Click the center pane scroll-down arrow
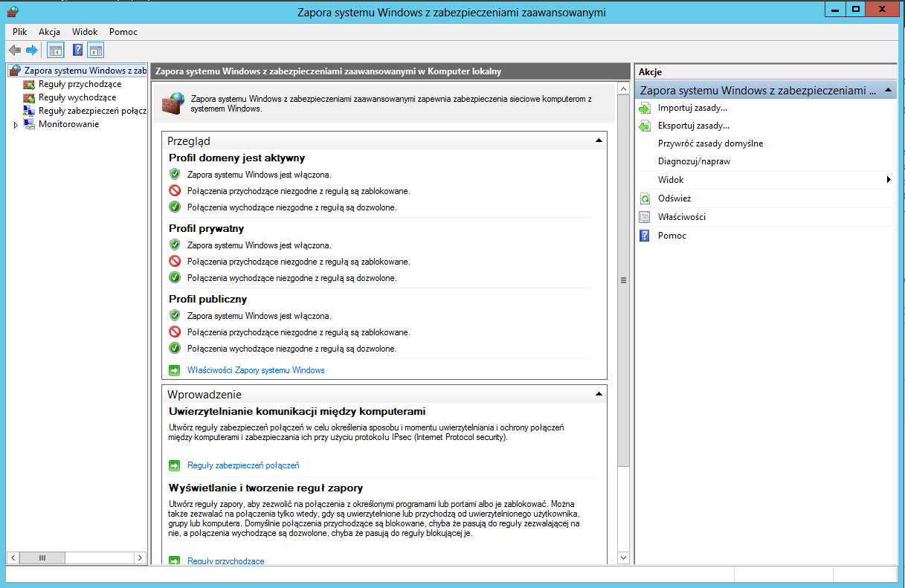The height and width of the screenshot is (588, 905). click(623, 558)
